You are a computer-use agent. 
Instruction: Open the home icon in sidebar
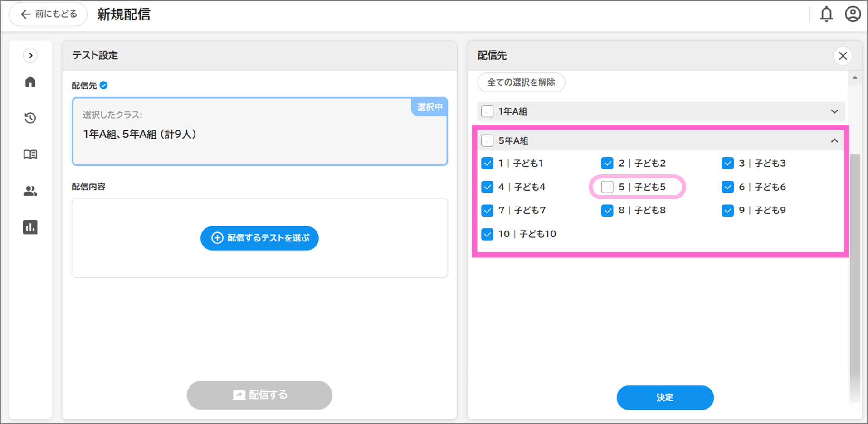(30, 82)
